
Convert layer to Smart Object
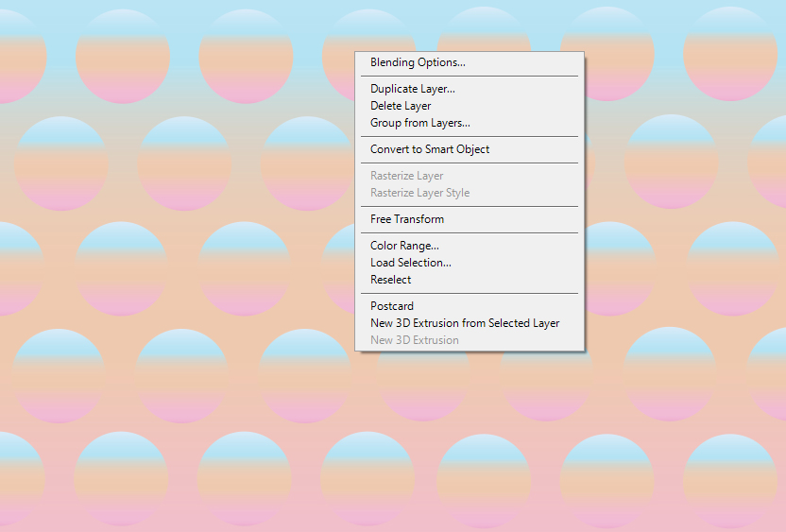pyautogui.click(x=470, y=149)
